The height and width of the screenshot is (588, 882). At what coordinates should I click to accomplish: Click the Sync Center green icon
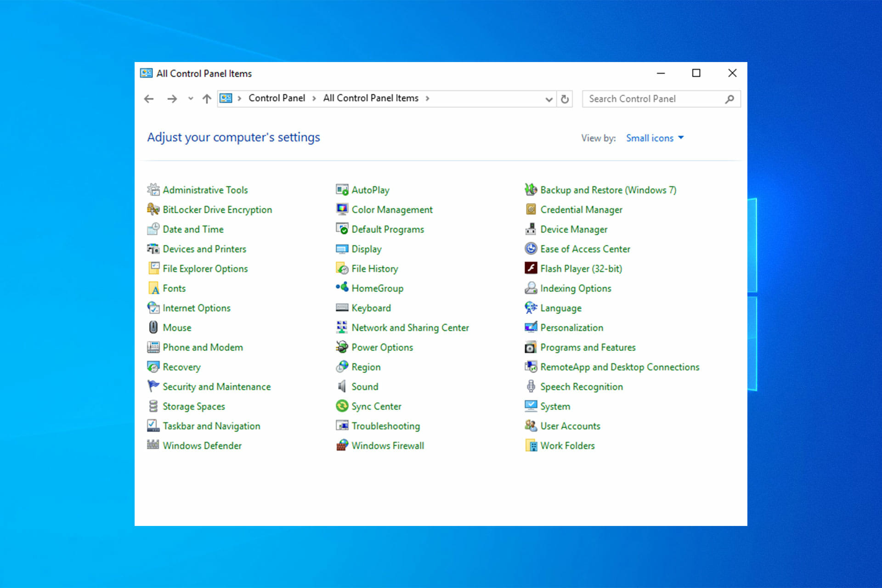[342, 407]
